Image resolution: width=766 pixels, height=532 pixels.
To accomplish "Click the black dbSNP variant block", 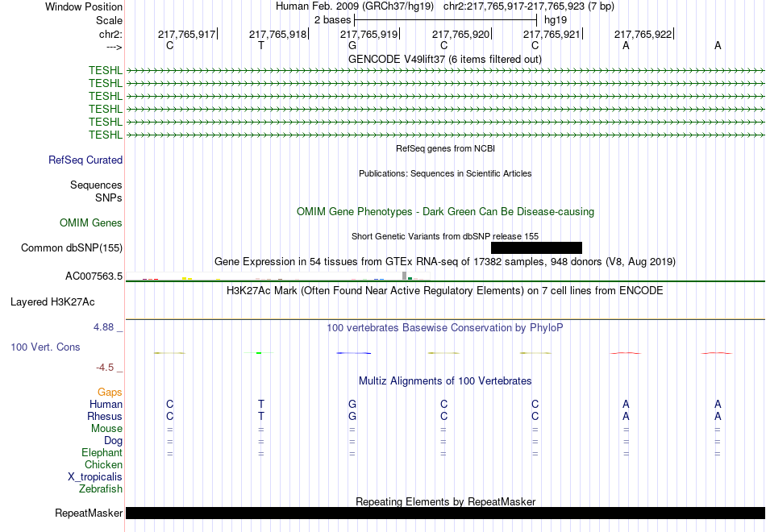I will click(536, 247).
